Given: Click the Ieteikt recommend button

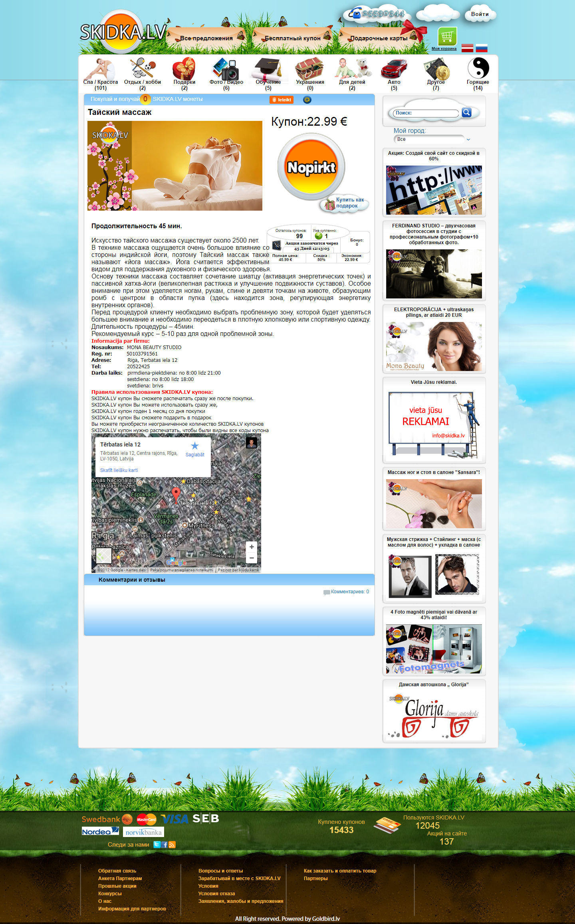Looking at the screenshot, I should tap(282, 100).
